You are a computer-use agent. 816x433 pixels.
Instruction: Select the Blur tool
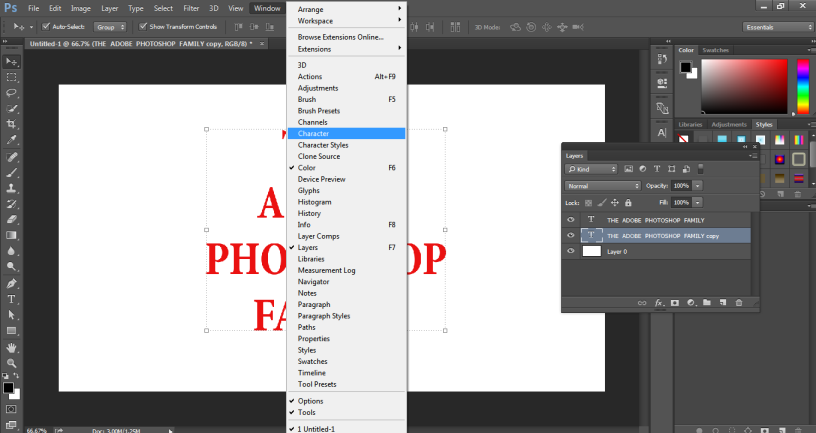click(11, 250)
